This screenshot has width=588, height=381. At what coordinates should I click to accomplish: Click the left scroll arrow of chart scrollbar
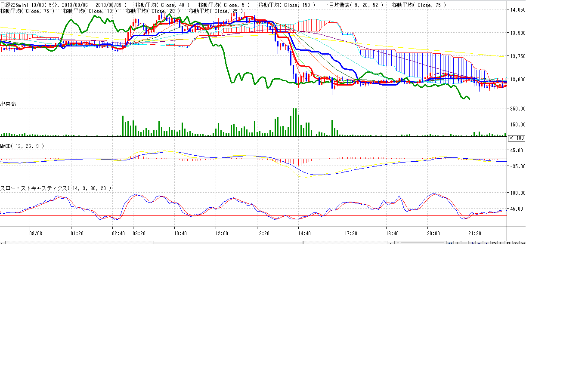click(x=2, y=243)
